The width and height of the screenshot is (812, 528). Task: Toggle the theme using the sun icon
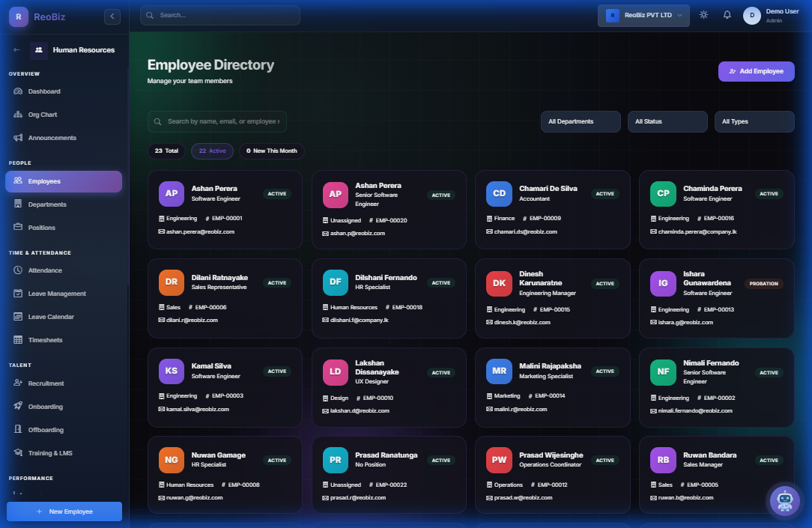click(703, 15)
